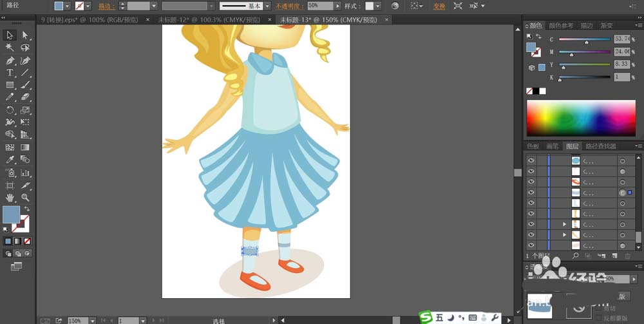
Task: Select the Paintbrush tool
Action: point(26,85)
